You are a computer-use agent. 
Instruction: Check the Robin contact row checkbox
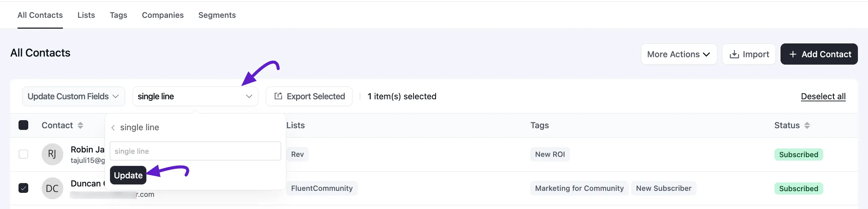(23, 154)
